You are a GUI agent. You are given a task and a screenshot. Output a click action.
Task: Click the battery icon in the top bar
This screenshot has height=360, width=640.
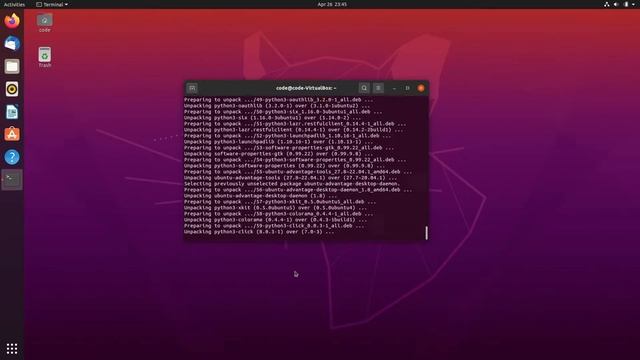click(x=626, y=4)
